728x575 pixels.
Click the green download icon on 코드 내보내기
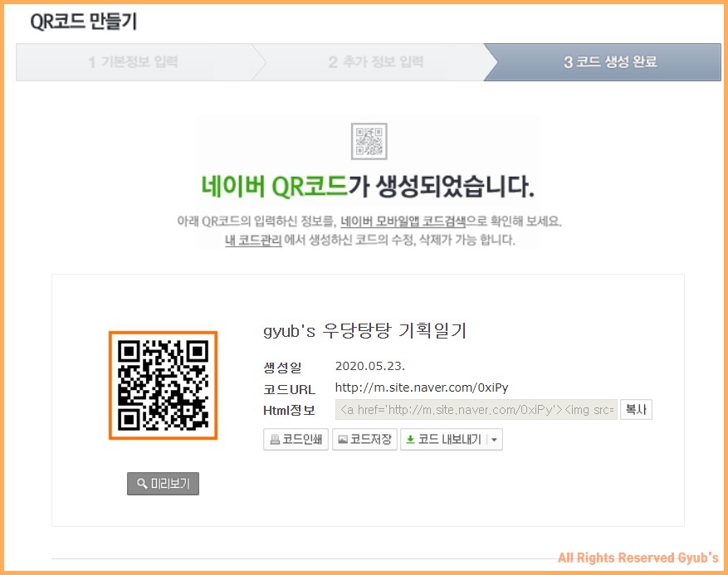tap(410, 439)
